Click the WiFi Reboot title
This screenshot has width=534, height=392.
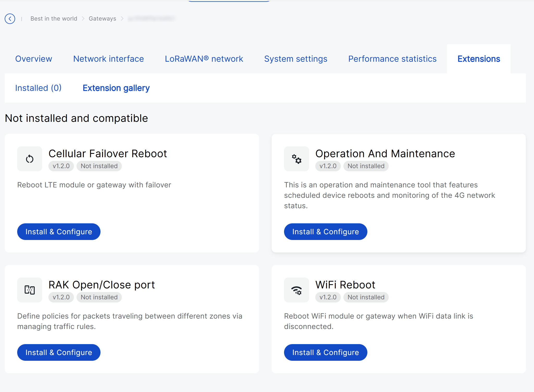click(x=345, y=285)
